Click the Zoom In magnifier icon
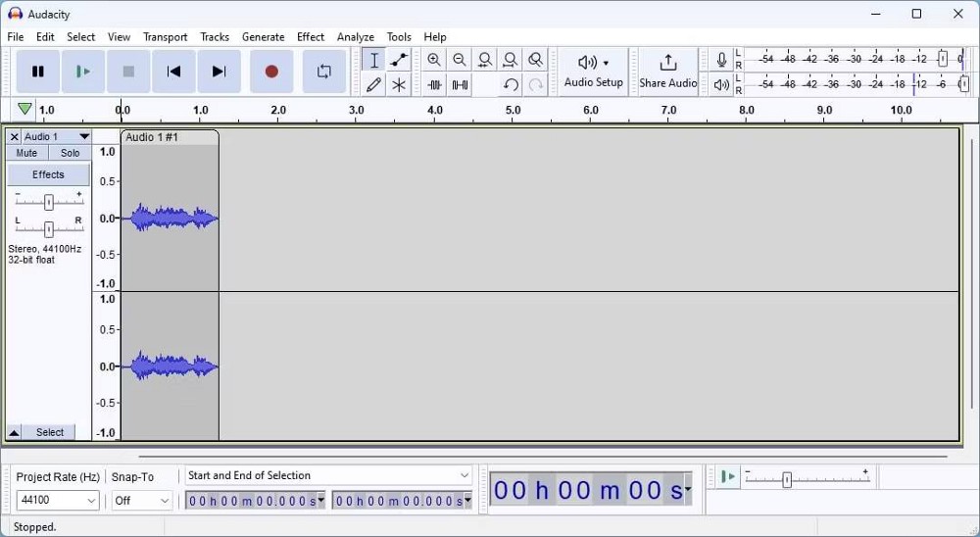Viewport: 980px width, 537px height. [x=434, y=60]
